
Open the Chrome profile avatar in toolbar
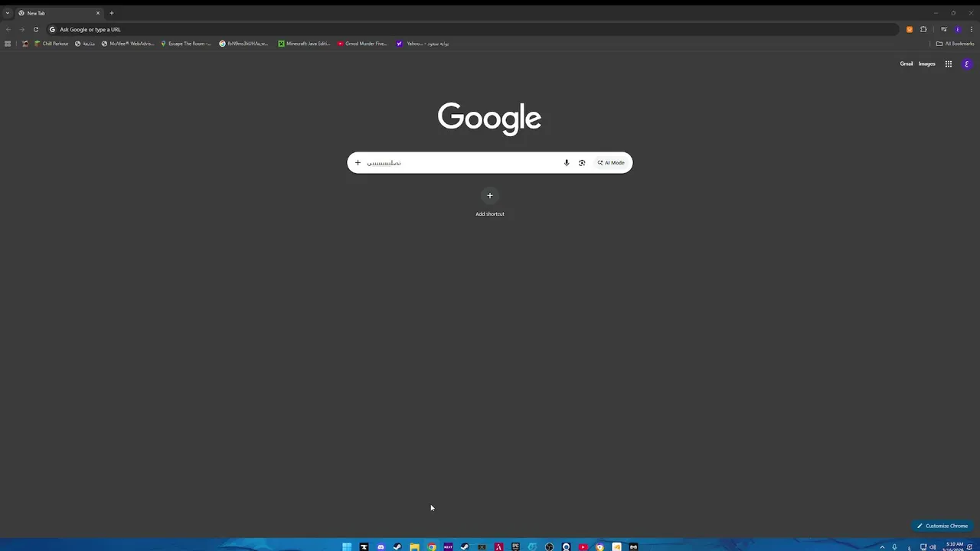pyautogui.click(x=958, y=29)
